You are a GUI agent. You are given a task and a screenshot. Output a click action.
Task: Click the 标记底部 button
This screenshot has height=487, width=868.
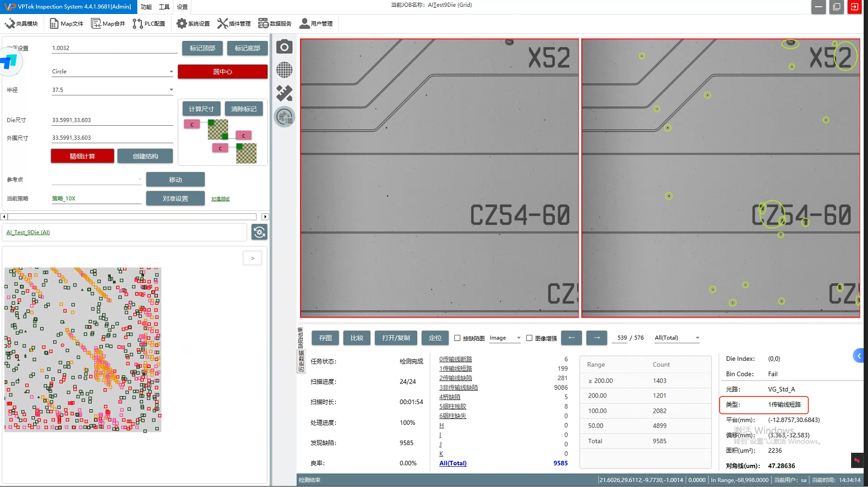(247, 48)
